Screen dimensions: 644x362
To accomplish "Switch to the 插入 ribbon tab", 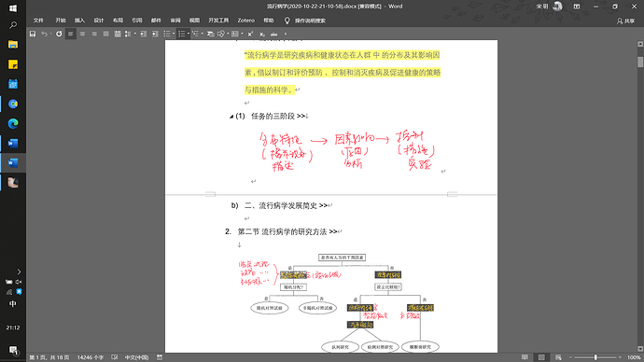I will pyautogui.click(x=79, y=21).
